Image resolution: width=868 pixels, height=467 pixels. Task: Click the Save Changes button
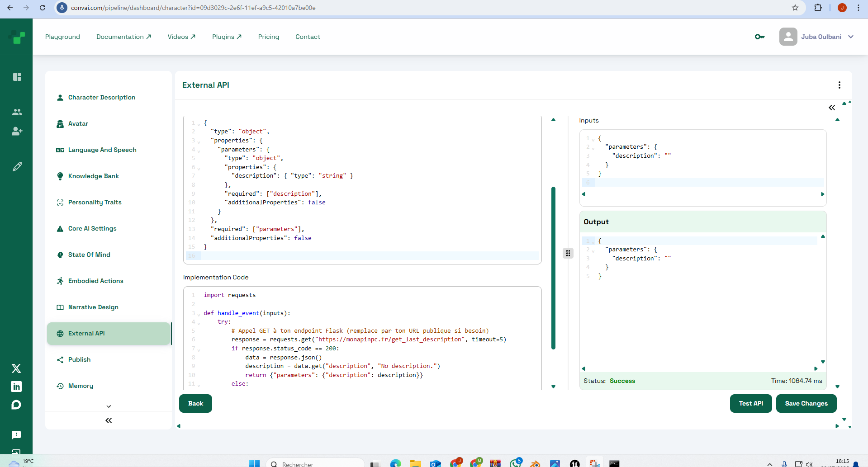point(806,403)
